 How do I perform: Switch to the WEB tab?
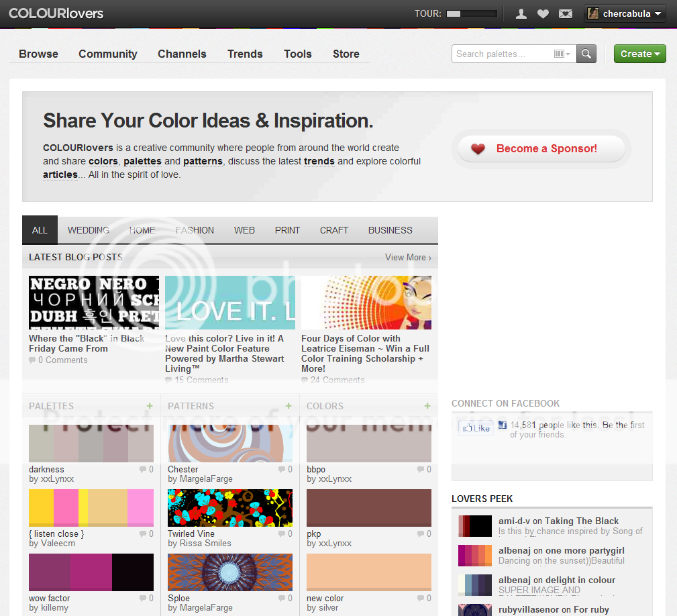(x=244, y=230)
